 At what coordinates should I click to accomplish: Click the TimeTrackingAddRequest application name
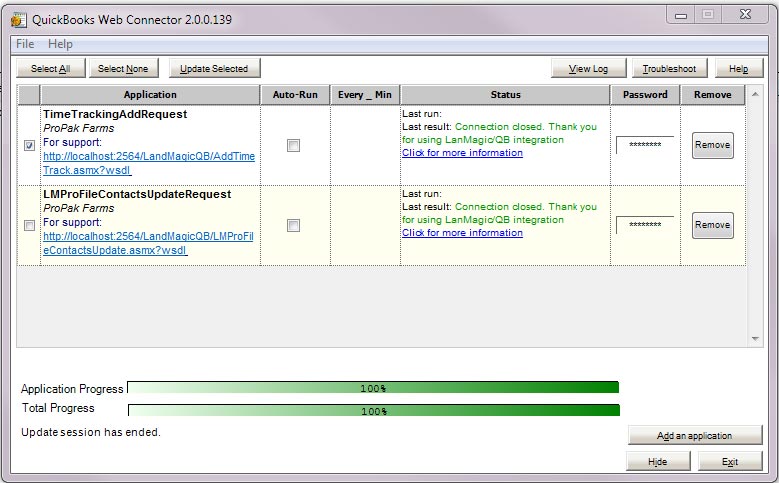(x=115, y=114)
